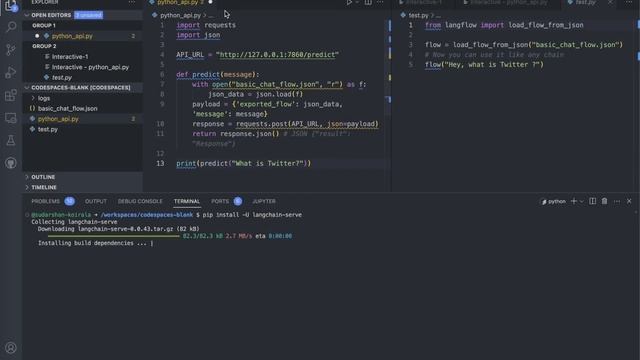The image size is (640, 360).
Task: Open Explorer panel more actions menu
Action: 131,2
